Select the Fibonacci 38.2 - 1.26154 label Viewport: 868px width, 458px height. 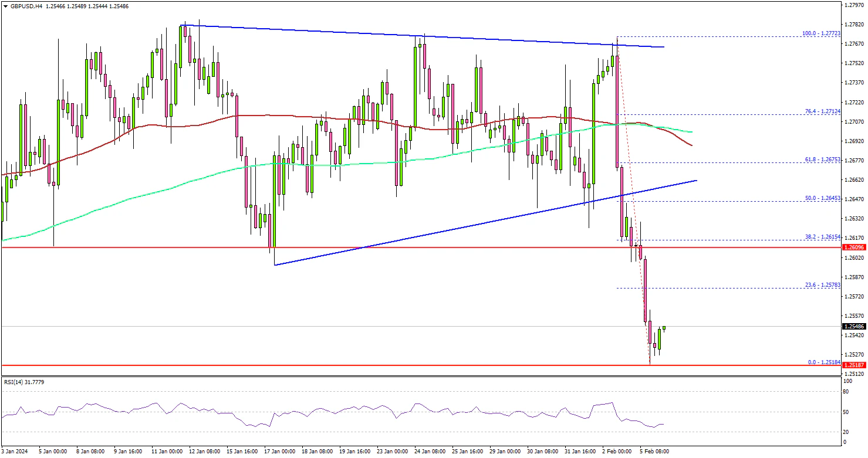click(823, 237)
